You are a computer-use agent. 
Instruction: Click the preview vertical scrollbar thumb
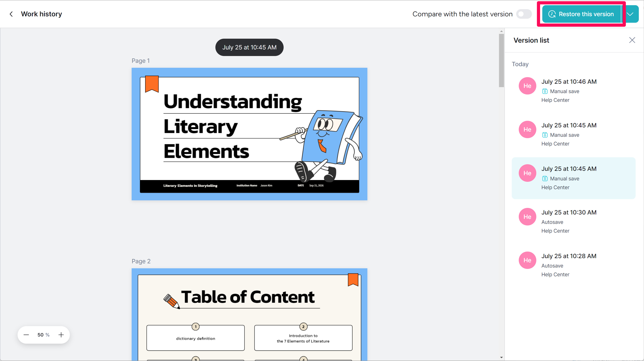pos(501,60)
